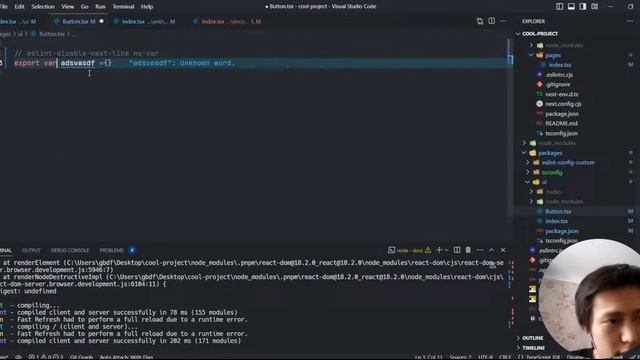The height and width of the screenshot is (360, 640).
Task: Open the Selection menu
Action: coord(43,7)
